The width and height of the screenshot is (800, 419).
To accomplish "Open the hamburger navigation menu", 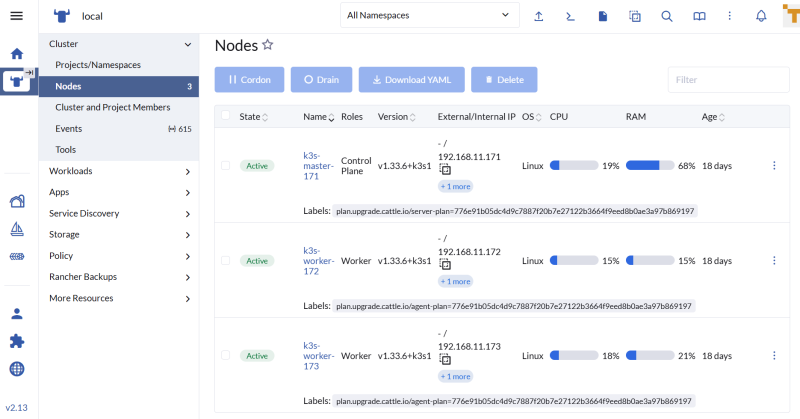I will pos(16,16).
